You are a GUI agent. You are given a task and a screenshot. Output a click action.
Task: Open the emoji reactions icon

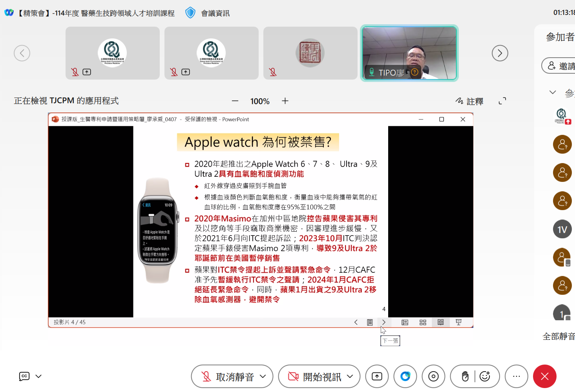(485, 376)
